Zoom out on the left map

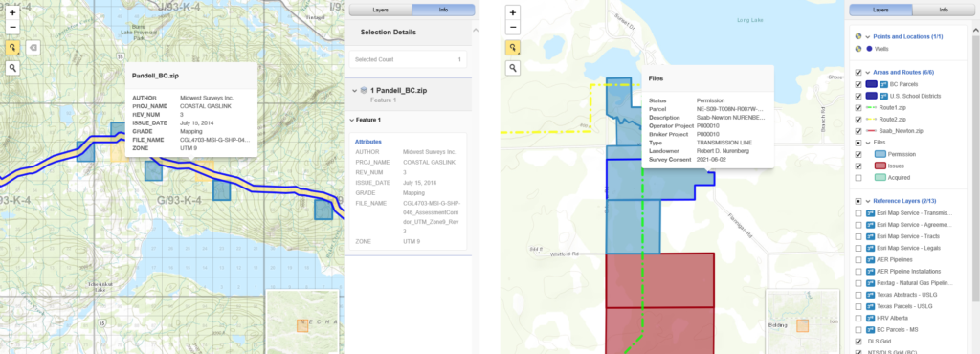[12, 26]
